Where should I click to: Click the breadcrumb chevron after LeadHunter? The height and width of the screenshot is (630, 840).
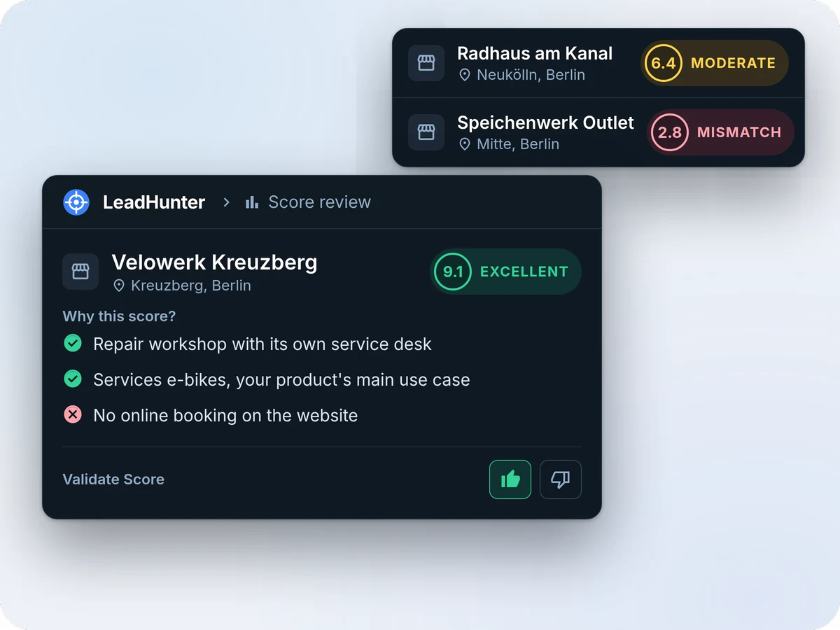pos(226,202)
